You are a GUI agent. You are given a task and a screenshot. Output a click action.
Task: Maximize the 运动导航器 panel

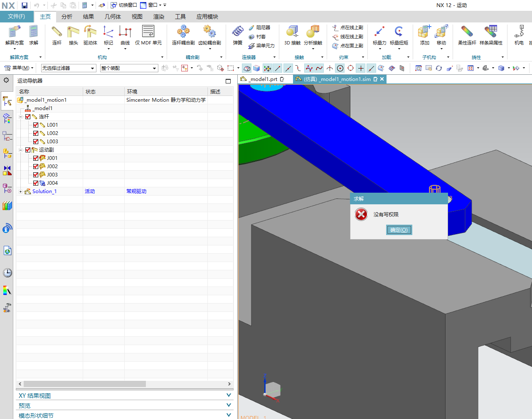[x=228, y=81]
